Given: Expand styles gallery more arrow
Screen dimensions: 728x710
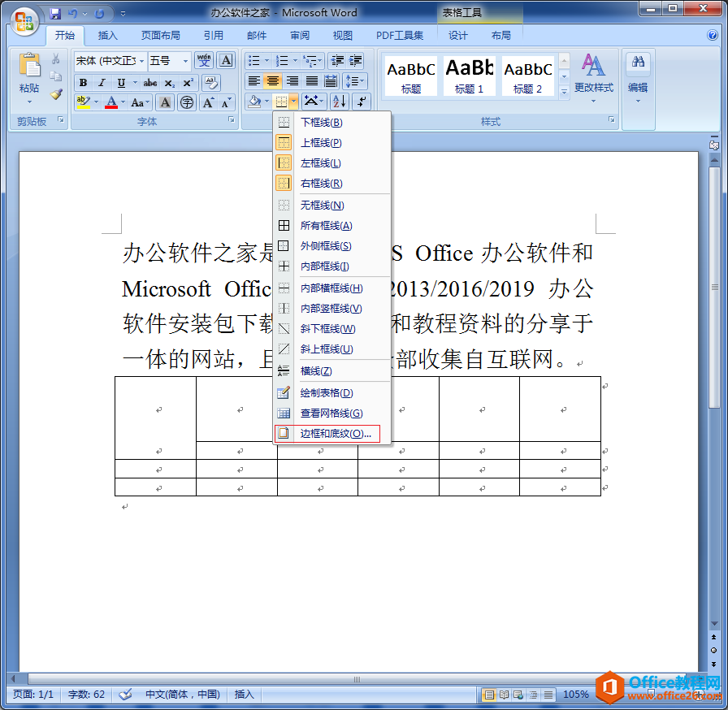Looking at the screenshot, I should click(564, 92).
